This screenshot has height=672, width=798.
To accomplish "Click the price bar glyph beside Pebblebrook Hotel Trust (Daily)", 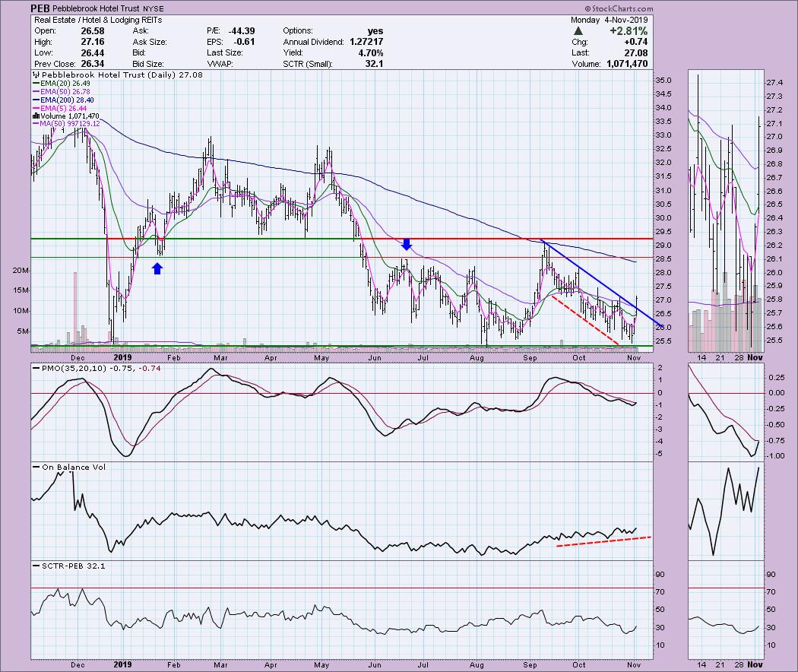I will [36, 74].
